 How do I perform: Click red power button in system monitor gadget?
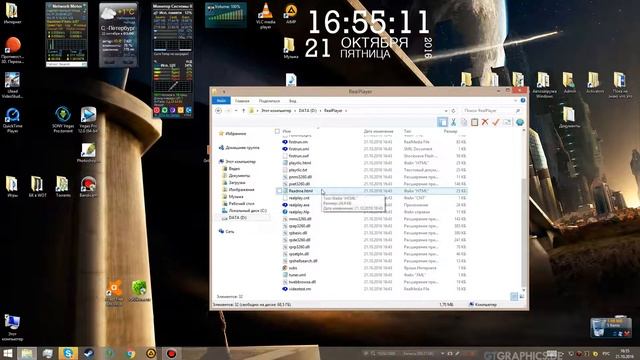(x=157, y=110)
